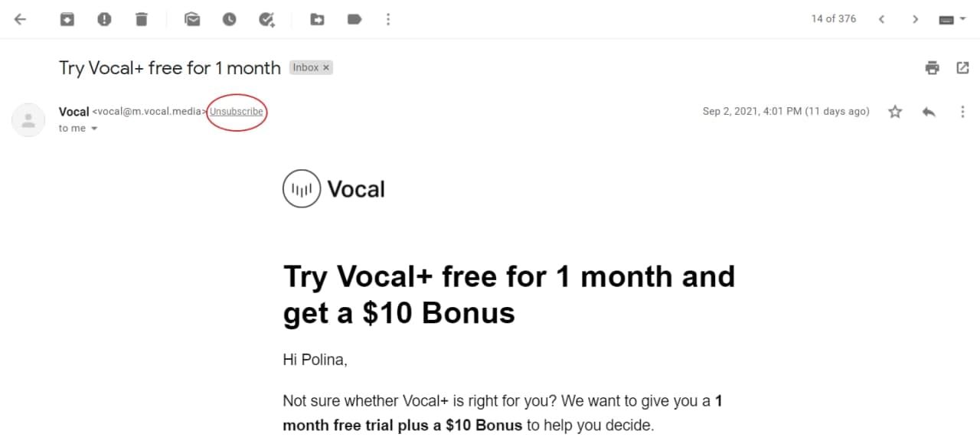Delete the email with the trash icon

pyautogui.click(x=142, y=19)
